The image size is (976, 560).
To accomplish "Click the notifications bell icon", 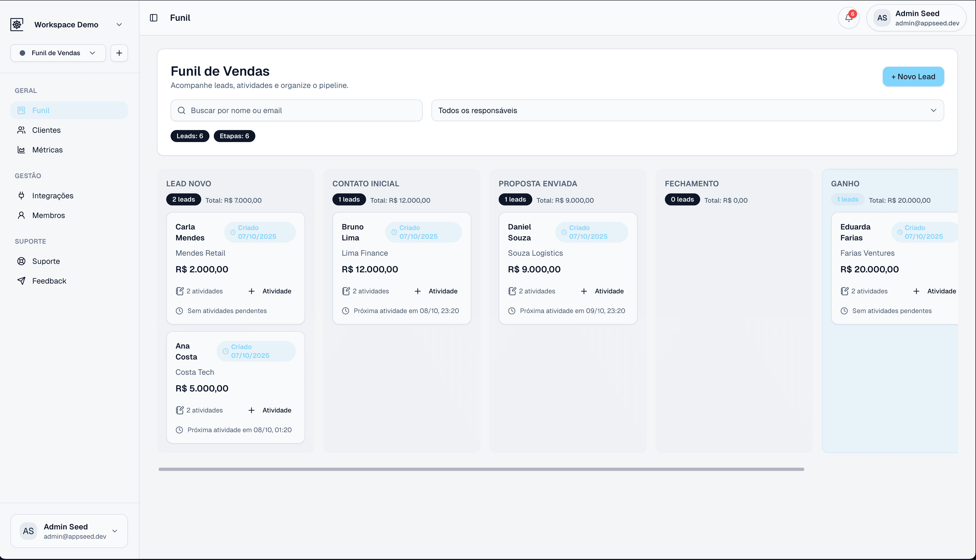I will 848,18.
